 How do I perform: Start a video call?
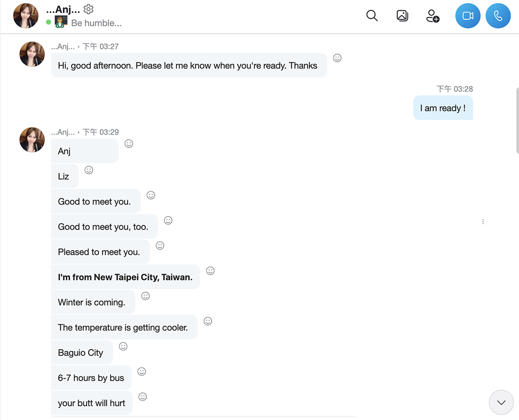pyautogui.click(x=468, y=16)
